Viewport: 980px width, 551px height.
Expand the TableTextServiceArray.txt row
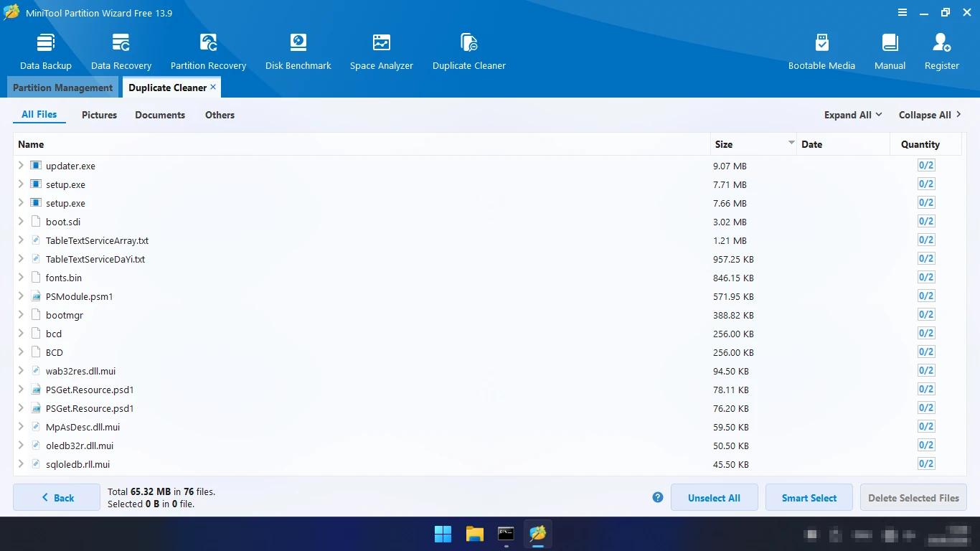tap(21, 240)
